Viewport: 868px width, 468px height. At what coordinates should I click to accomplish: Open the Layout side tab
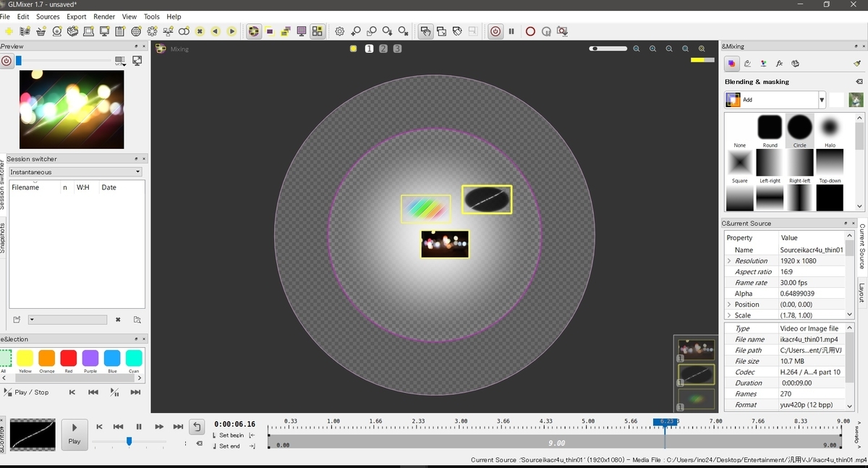point(861,293)
